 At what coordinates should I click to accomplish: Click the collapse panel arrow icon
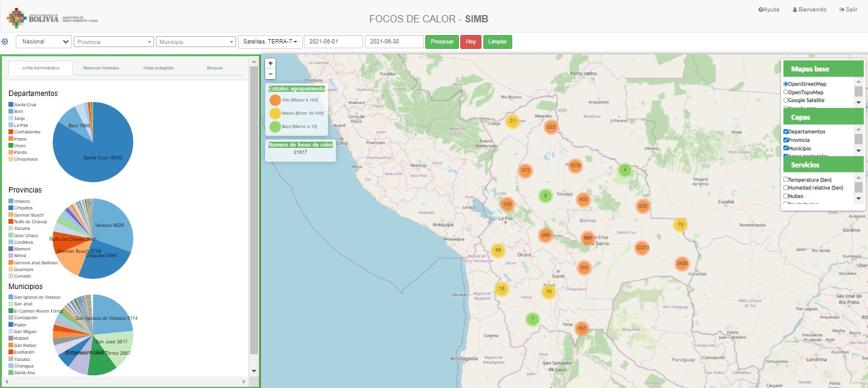pos(5,42)
